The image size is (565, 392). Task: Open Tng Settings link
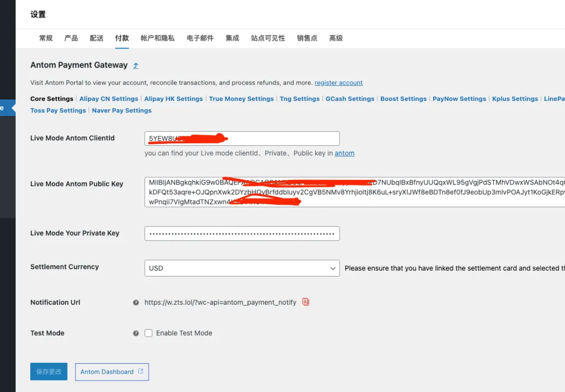click(300, 99)
